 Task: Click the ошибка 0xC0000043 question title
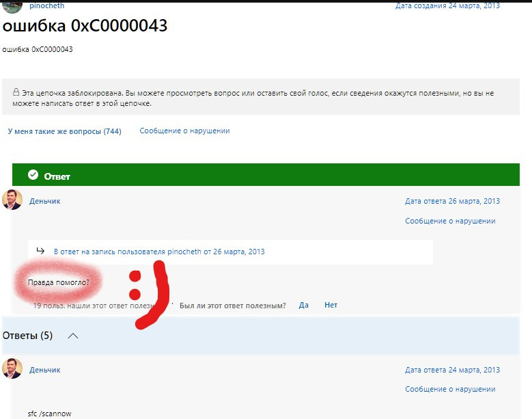[x=85, y=26]
